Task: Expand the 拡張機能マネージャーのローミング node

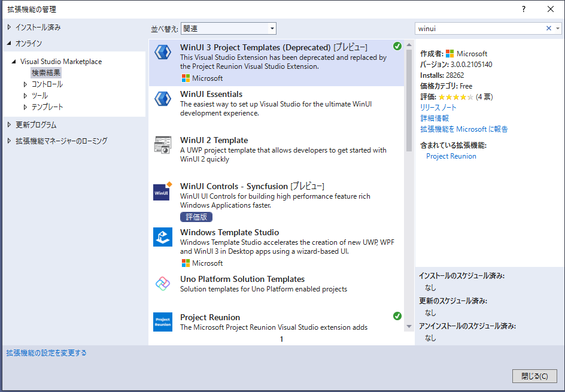Action: point(10,141)
